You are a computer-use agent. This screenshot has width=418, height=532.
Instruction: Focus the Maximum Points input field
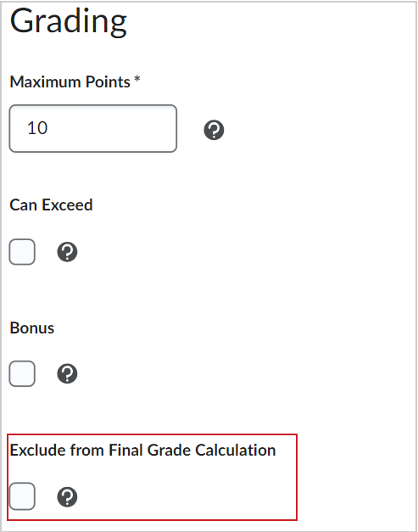point(93,129)
